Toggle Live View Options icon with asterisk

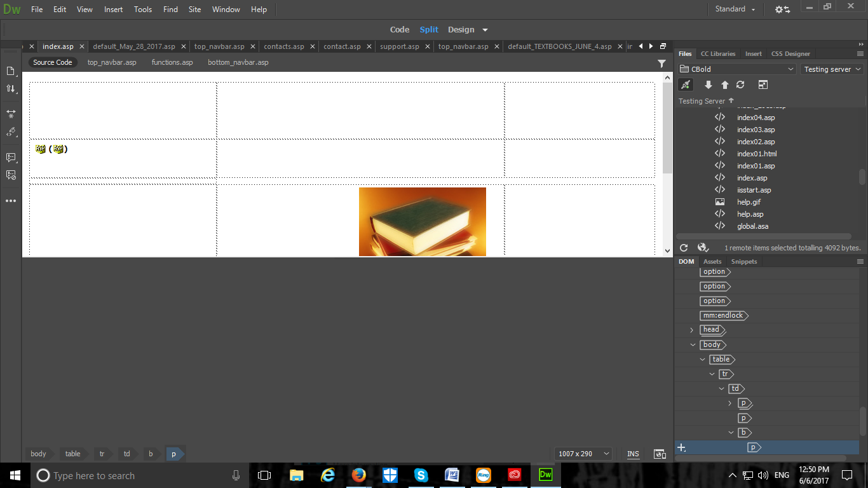pos(11,114)
